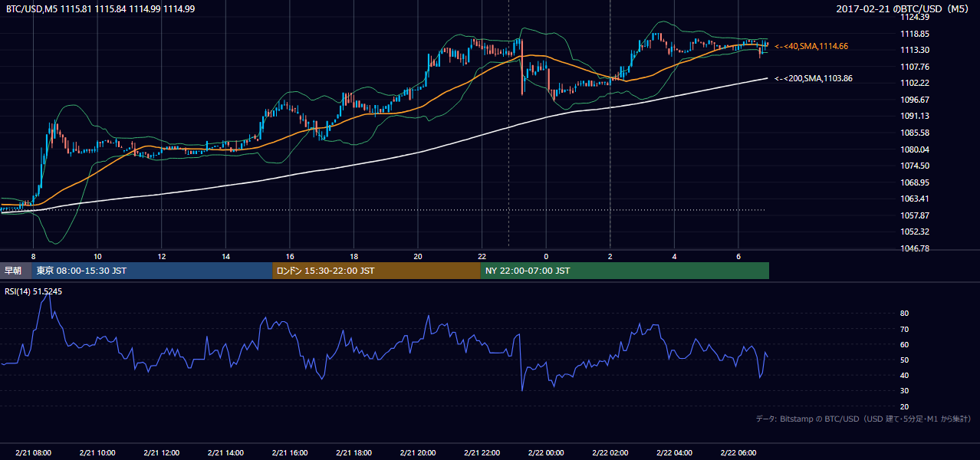Click hour label 20 under price chart
Viewport: 980px width, 460px height.
[x=417, y=255]
